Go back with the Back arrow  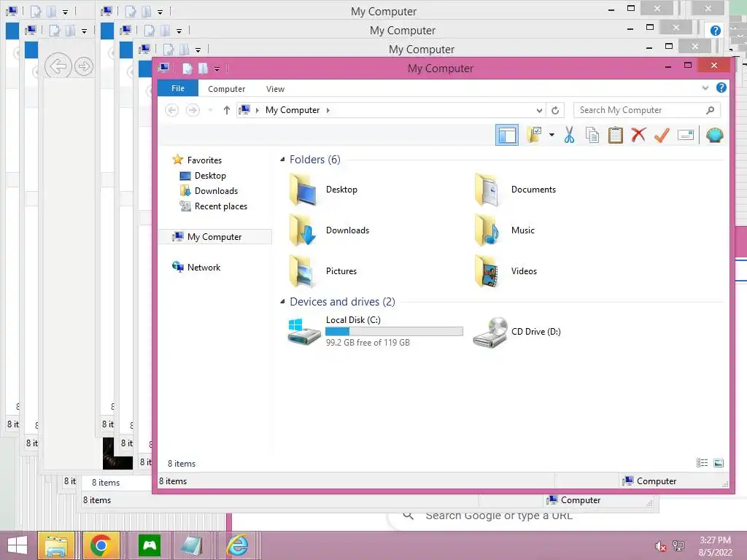171,110
